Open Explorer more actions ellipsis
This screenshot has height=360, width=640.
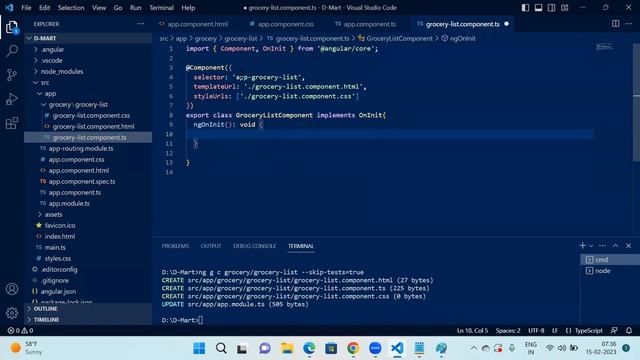pyautogui.click(x=140, y=24)
